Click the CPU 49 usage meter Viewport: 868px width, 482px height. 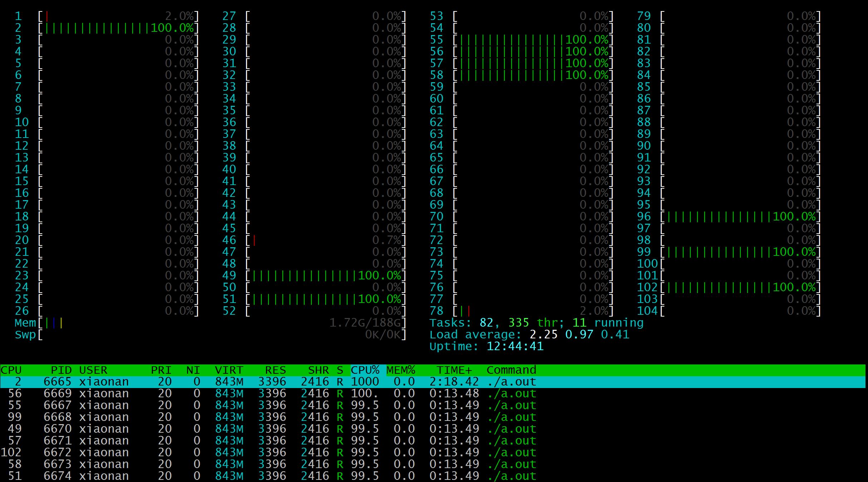point(325,275)
